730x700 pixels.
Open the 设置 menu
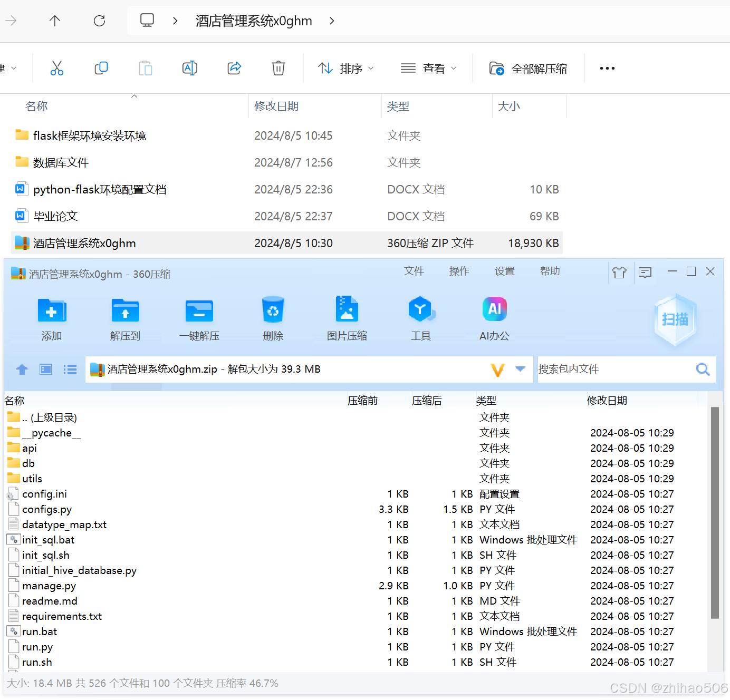[x=504, y=271]
